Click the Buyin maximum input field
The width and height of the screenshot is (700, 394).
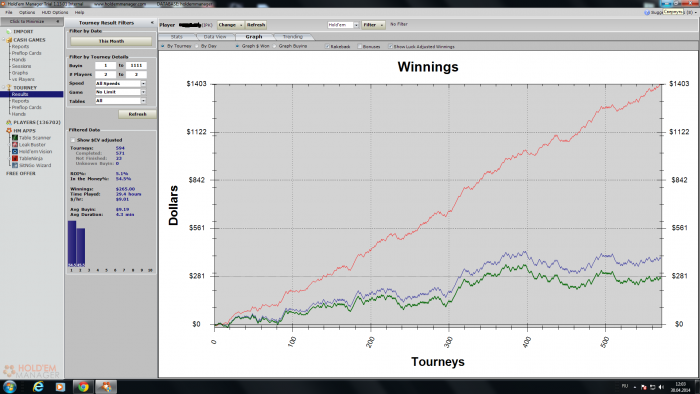(x=136, y=66)
